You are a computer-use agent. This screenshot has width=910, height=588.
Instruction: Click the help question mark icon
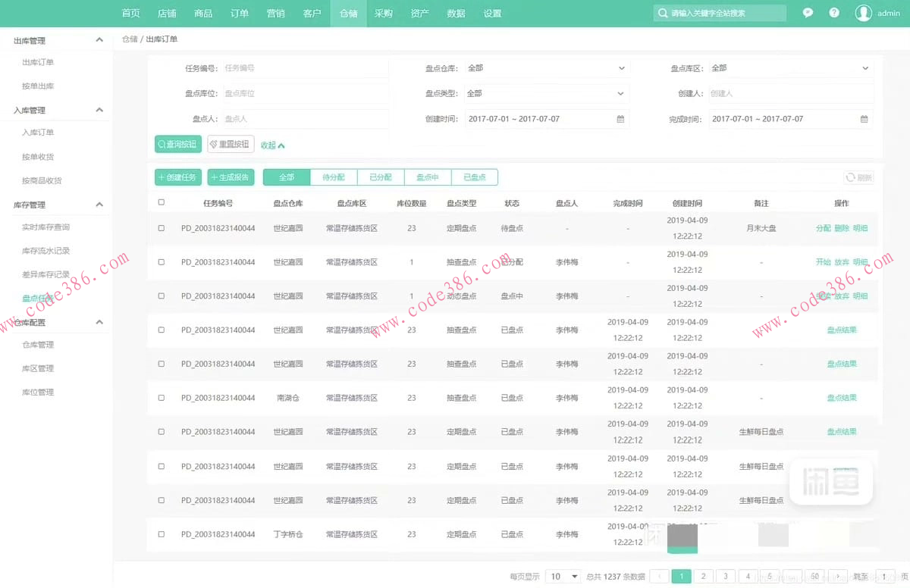pos(834,13)
